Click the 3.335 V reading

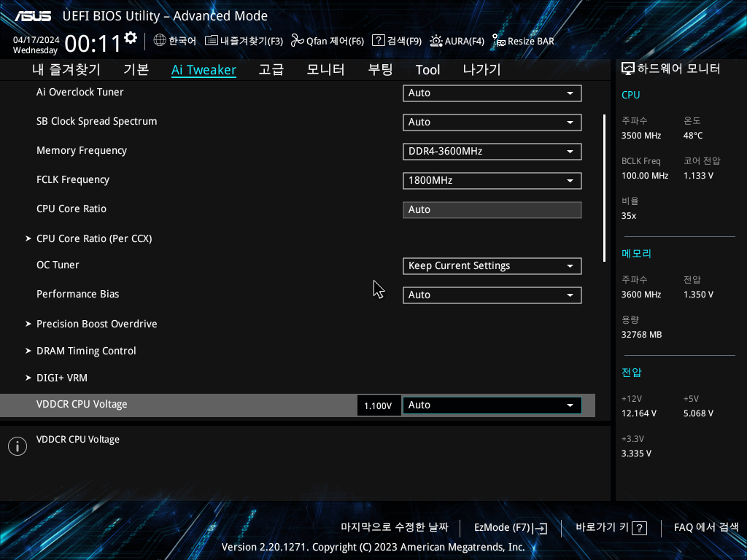point(636,454)
